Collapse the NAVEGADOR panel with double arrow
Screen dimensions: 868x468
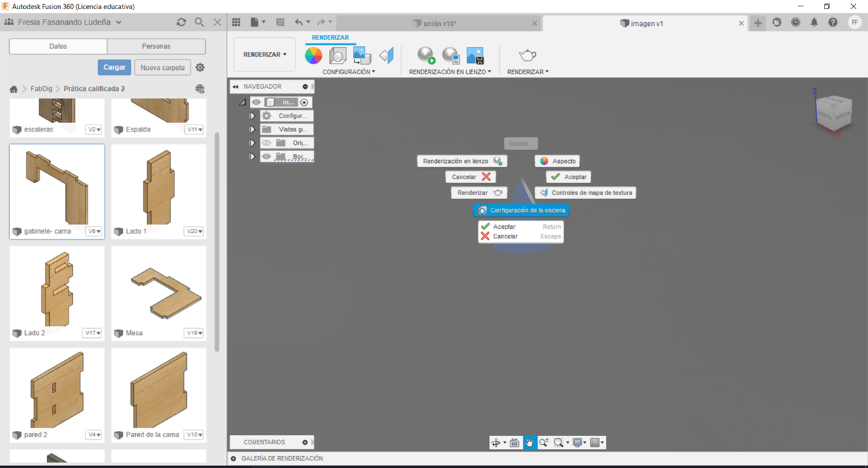(x=236, y=87)
